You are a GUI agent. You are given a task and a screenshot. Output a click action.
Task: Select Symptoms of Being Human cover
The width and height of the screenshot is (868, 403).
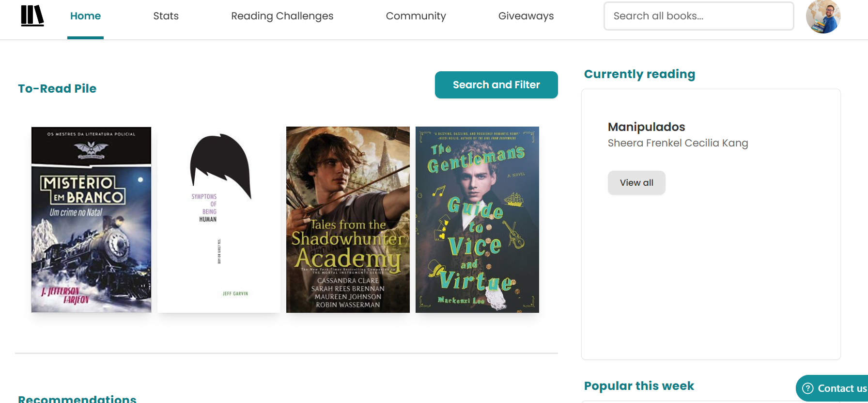click(219, 219)
